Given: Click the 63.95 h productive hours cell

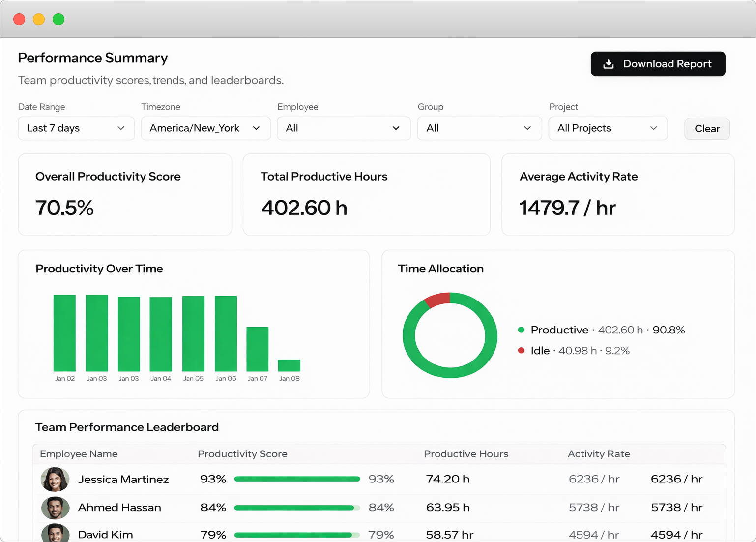Looking at the screenshot, I should pyautogui.click(x=448, y=508).
